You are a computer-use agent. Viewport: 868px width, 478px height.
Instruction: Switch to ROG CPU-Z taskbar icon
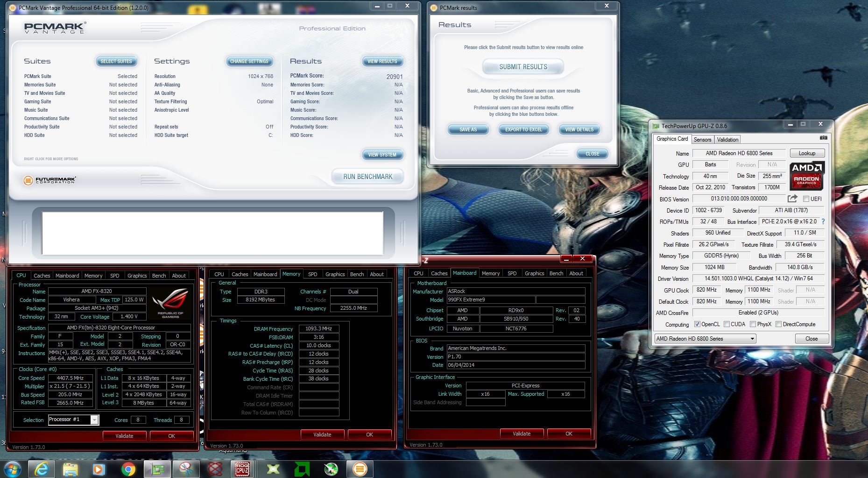pos(242,469)
